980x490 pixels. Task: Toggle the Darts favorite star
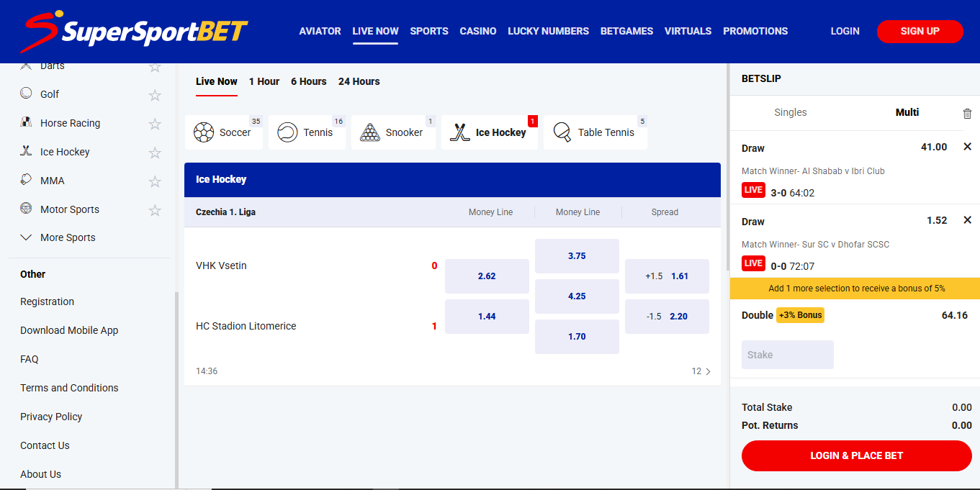(x=155, y=65)
